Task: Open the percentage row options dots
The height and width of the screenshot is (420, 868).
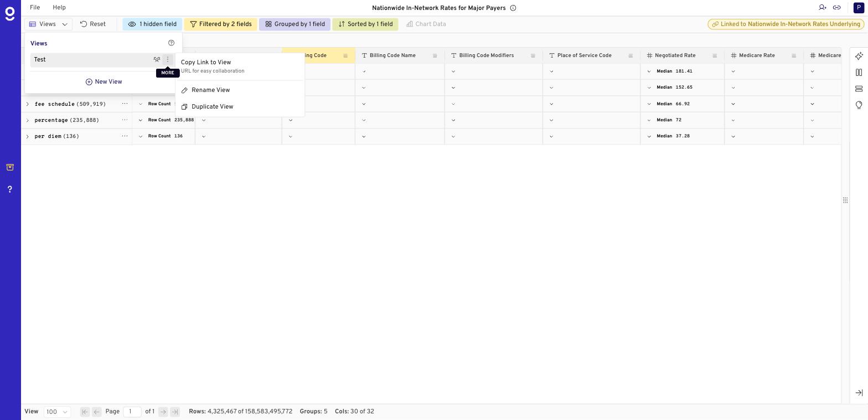Action: 125,120
